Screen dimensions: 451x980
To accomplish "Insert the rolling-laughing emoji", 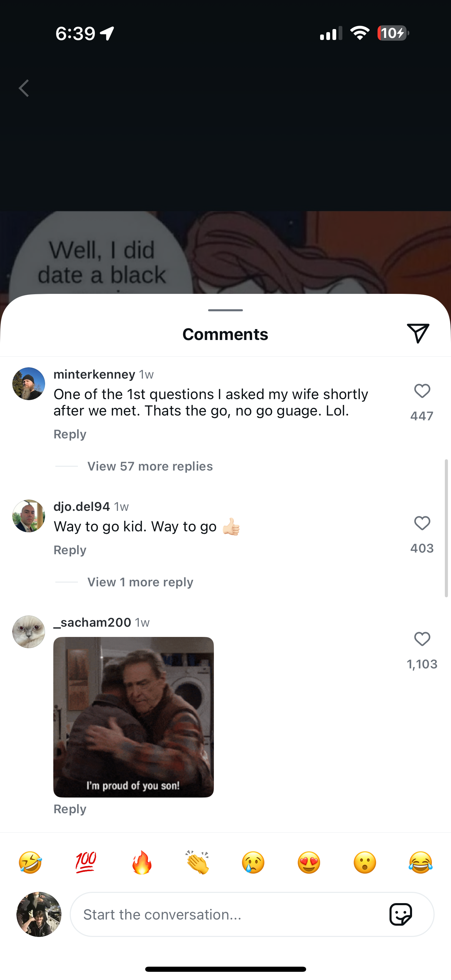I will coord(30,862).
